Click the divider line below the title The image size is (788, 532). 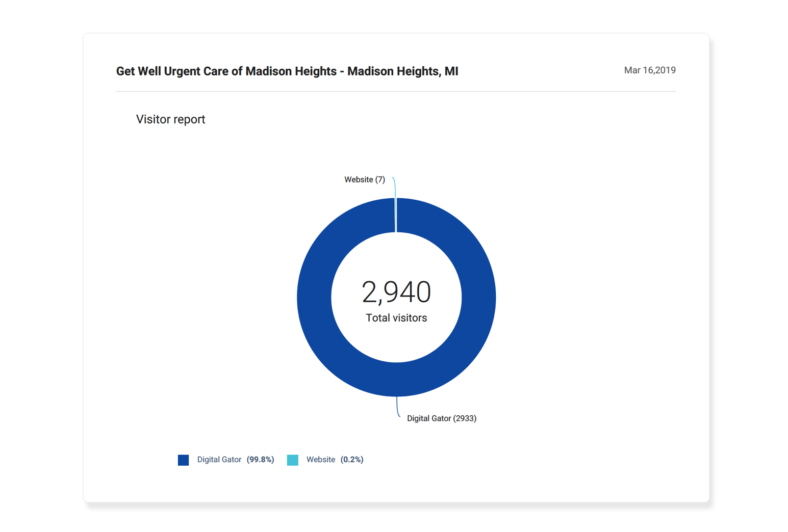(x=396, y=92)
